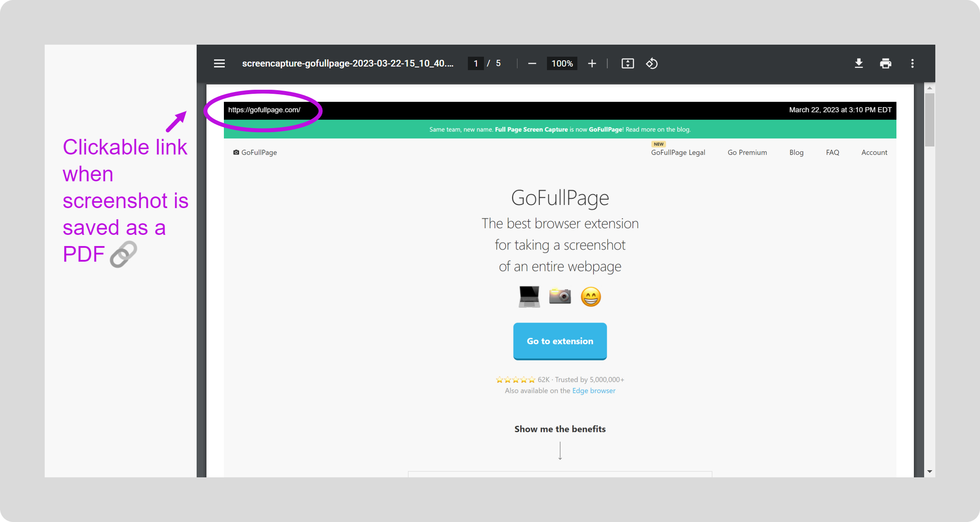This screenshot has height=522, width=980.
Task: Zoom out on the PDF
Action: 532,63
